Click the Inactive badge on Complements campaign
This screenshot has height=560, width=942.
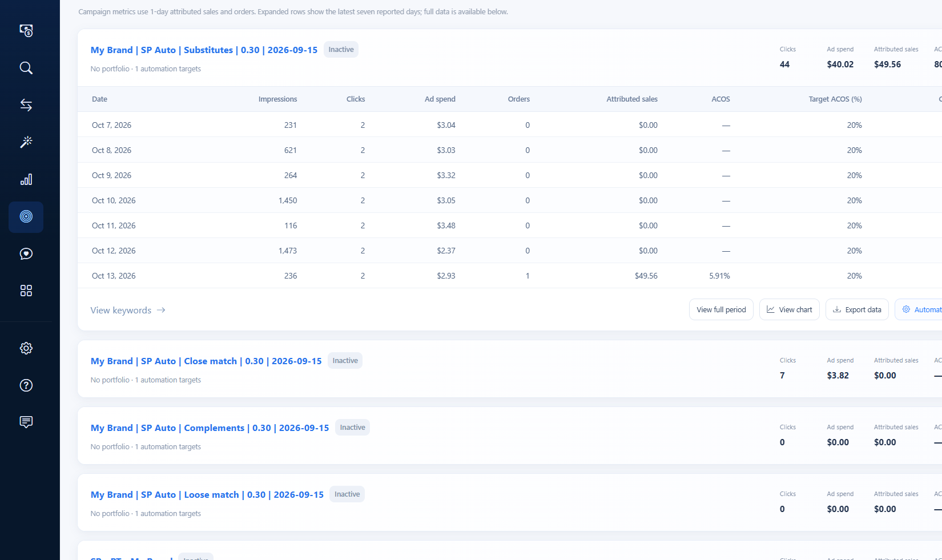(x=352, y=428)
